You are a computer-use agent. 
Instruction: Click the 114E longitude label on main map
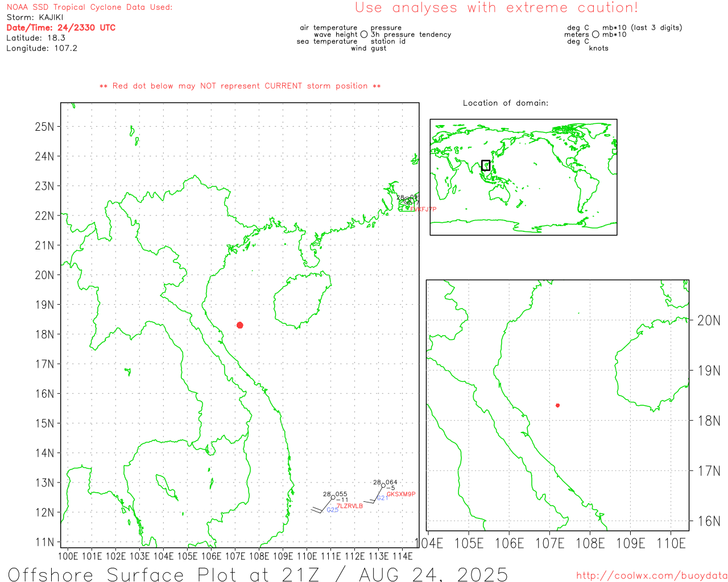[x=402, y=556]
